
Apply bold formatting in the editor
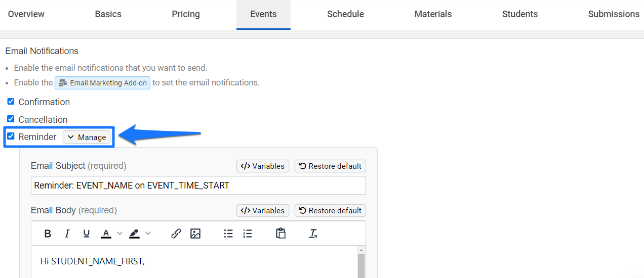click(48, 234)
